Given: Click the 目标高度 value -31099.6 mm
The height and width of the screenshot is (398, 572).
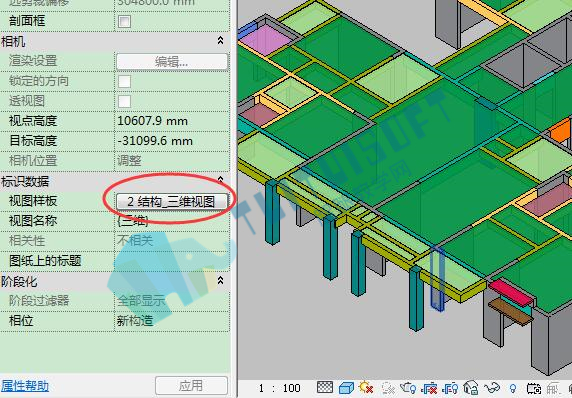Looking at the screenshot, I should pyautogui.click(x=155, y=141).
